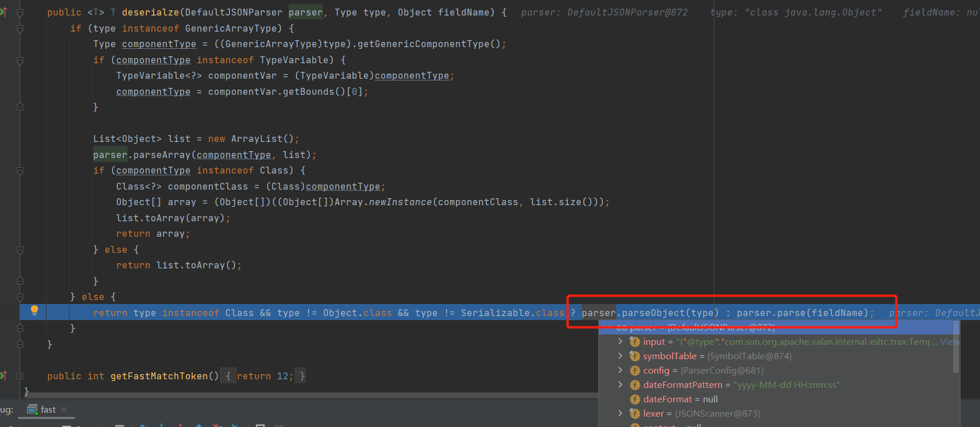
Task: Click the inline hint type: "class java.lang.Object"
Action: tap(796, 12)
